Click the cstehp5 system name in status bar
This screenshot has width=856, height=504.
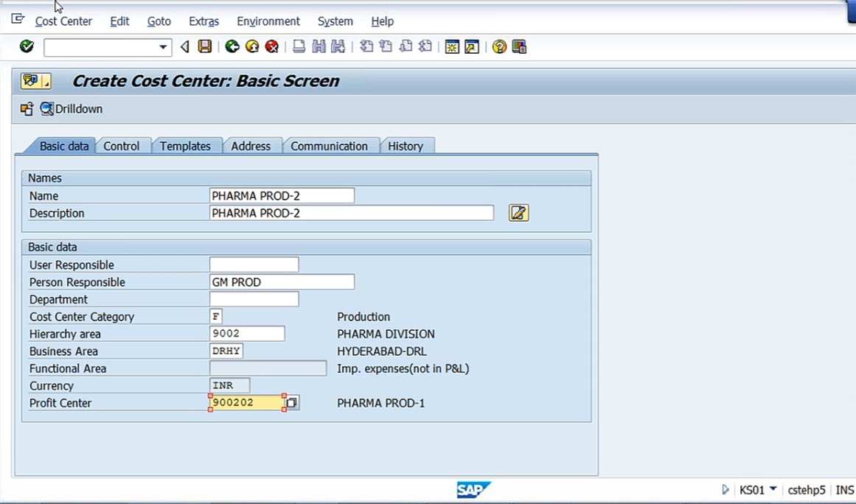pyautogui.click(x=807, y=490)
